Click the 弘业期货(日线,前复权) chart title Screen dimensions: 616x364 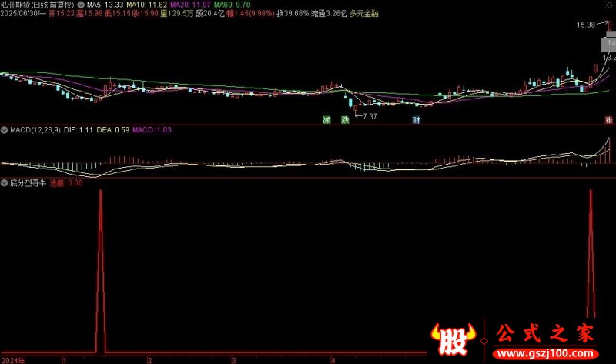point(37,5)
